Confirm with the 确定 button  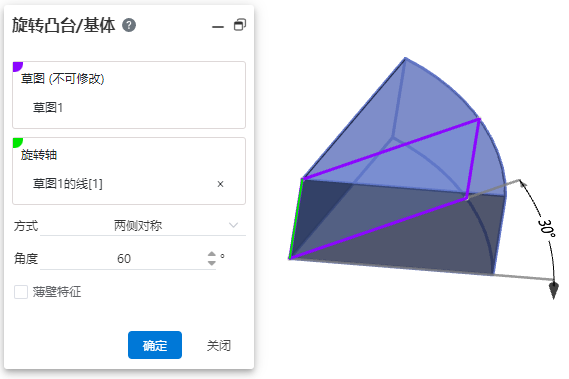tap(155, 345)
